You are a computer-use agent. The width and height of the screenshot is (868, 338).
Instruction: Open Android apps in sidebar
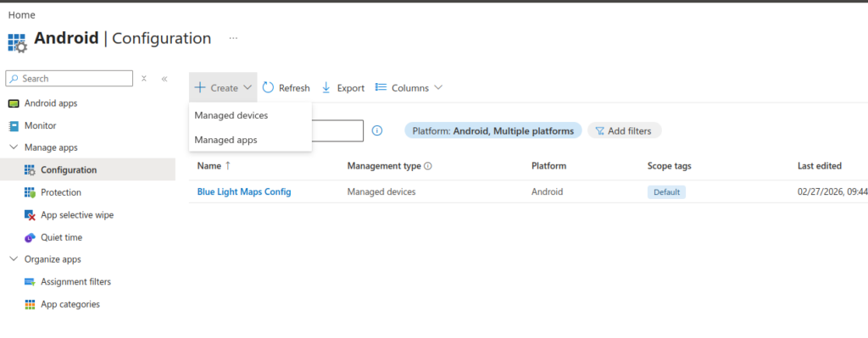[x=51, y=103]
